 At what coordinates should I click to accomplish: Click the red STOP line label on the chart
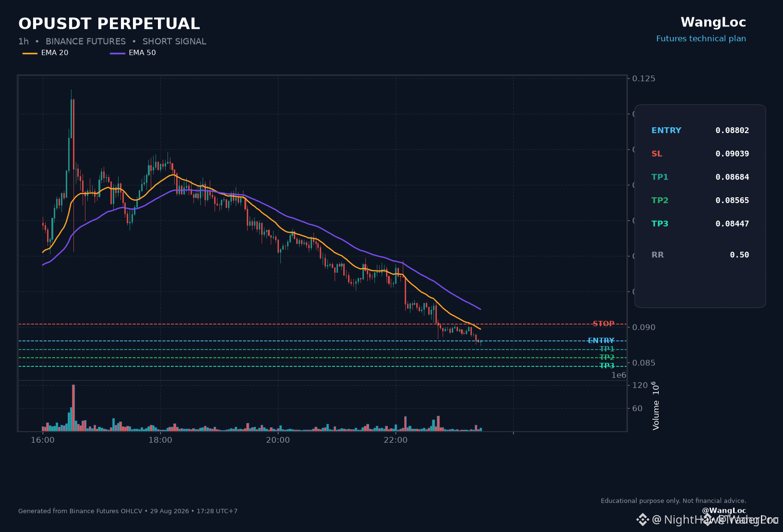point(603,324)
